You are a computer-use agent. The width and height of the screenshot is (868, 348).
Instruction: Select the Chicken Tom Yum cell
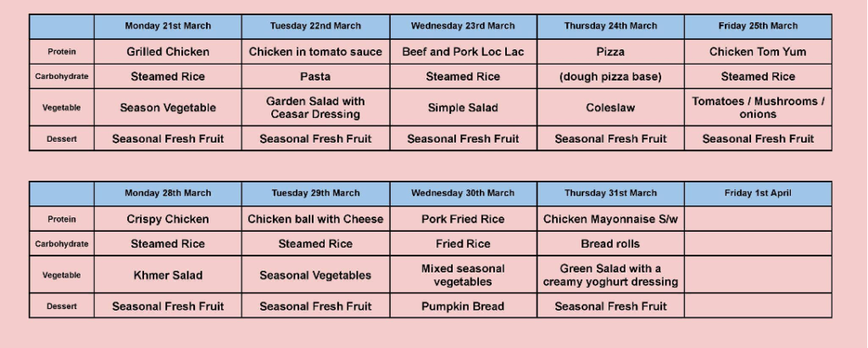(758, 52)
